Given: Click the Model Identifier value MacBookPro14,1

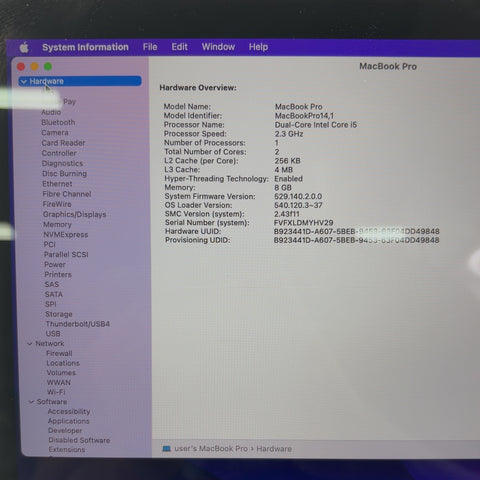Looking at the screenshot, I should coord(304,116).
